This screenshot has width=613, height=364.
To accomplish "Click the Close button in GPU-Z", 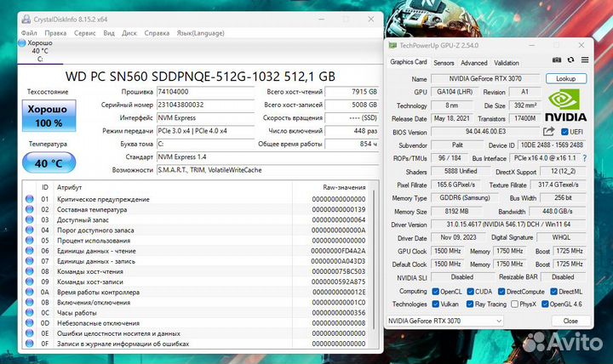I will pyautogui.click(x=570, y=321).
